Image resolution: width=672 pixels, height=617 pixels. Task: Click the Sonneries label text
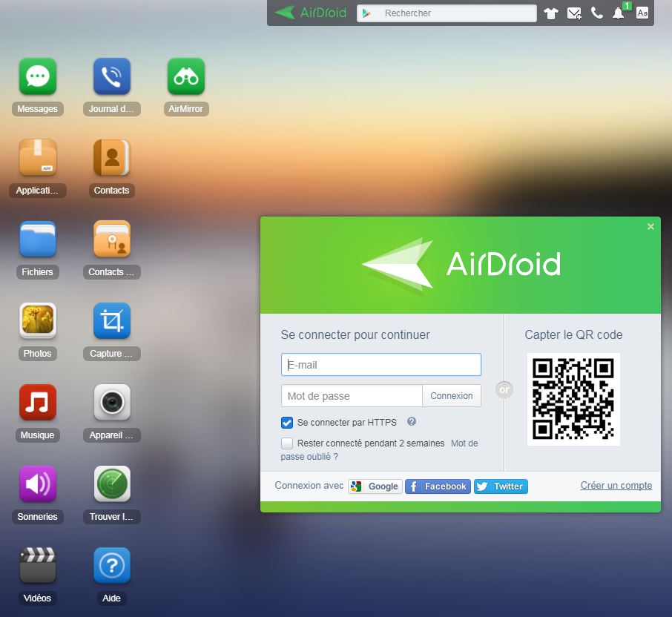tap(38, 517)
